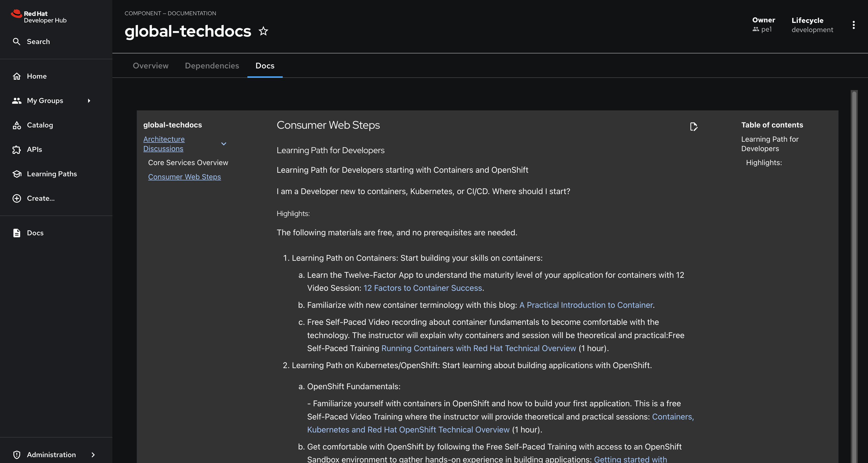Open Core Services Overview page

(188, 163)
